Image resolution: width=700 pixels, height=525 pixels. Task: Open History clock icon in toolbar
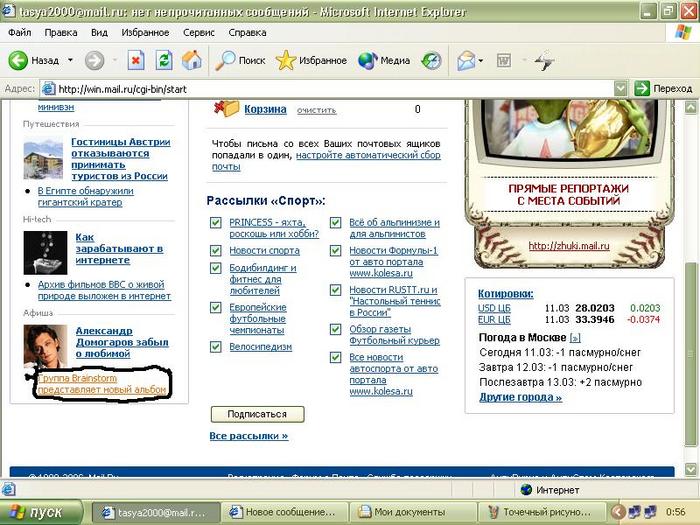pos(431,60)
